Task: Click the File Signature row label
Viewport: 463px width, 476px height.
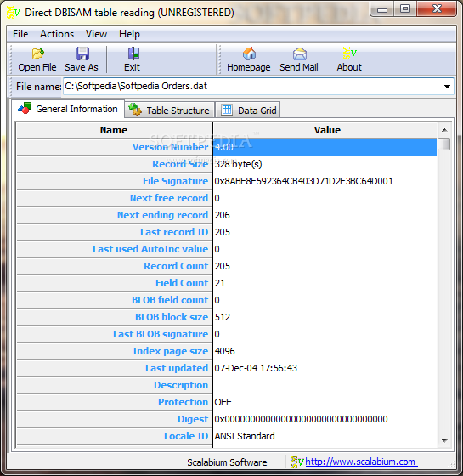Action: pyautogui.click(x=114, y=182)
